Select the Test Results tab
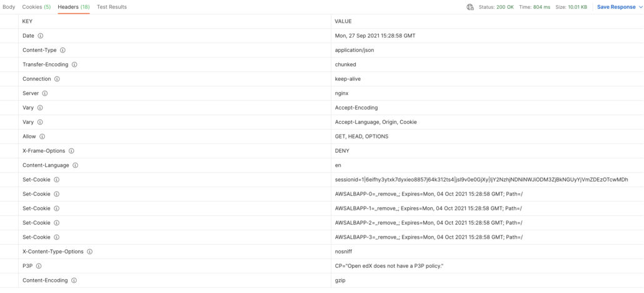The image size is (644, 293). 112,7
